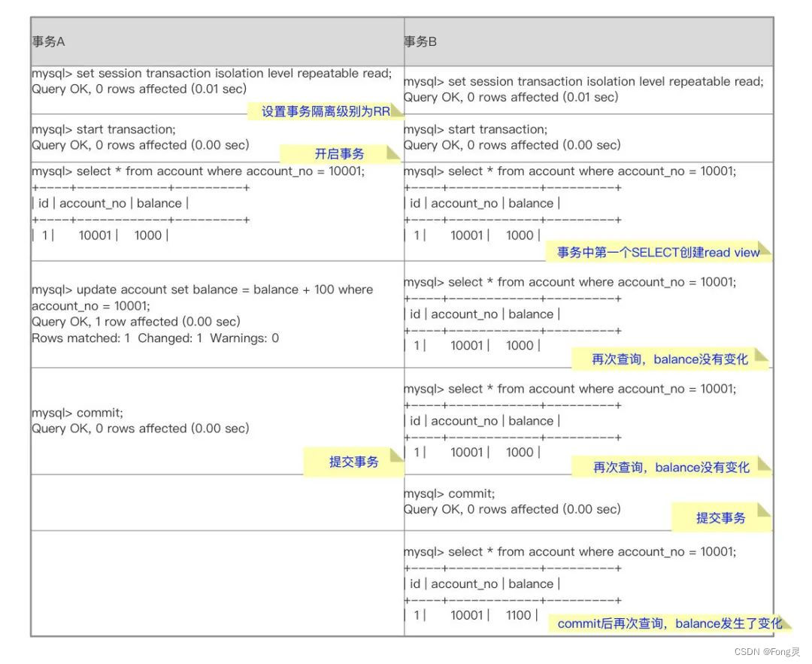Image resolution: width=812 pixels, height=664 pixels.
Task: Click 'Rows matched: 1 Changed: 1 Warnings: 0'
Action: (x=156, y=338)
